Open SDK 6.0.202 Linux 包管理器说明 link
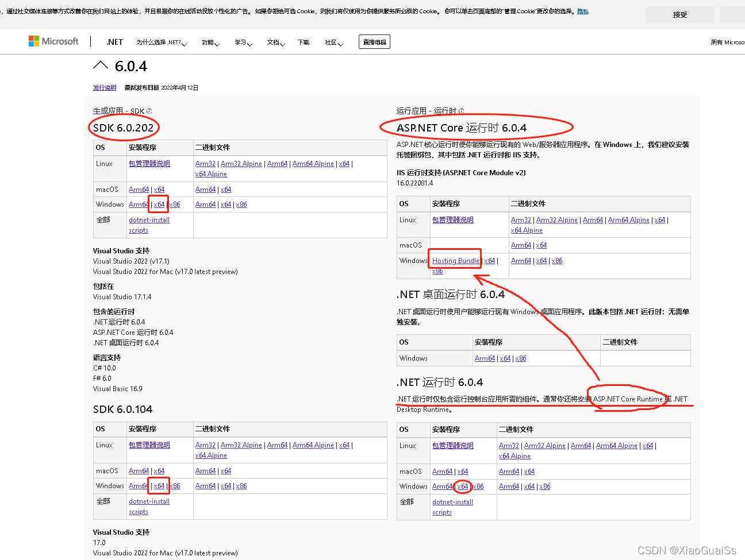The height and width of the screenshot is (560, 745). (149, 164)
